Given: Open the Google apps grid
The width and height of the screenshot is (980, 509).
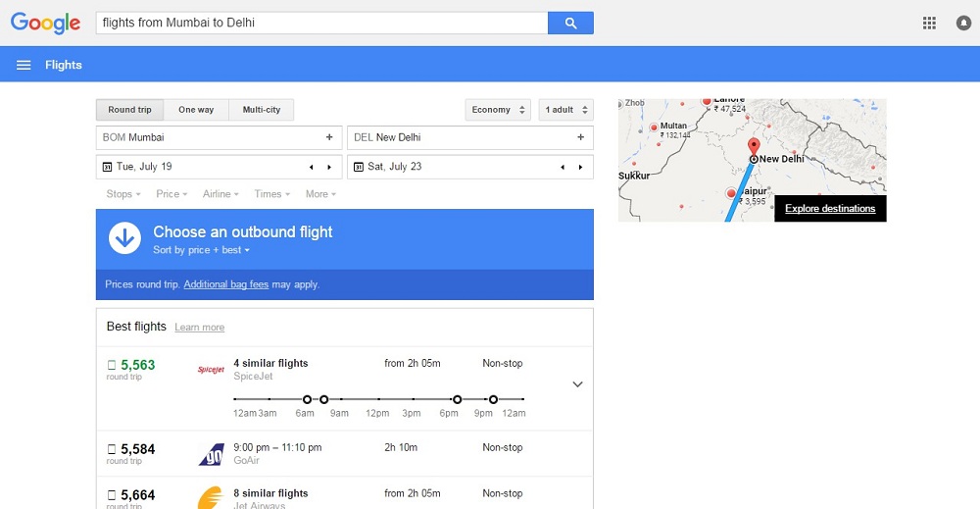Looking at the screenshot, I should pos(929,24).
